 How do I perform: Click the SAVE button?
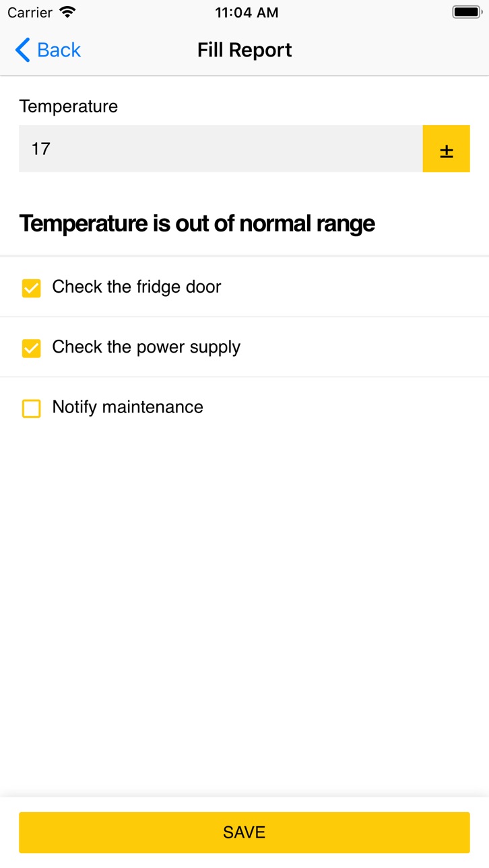pyautogui.click(x=244, y=832)
